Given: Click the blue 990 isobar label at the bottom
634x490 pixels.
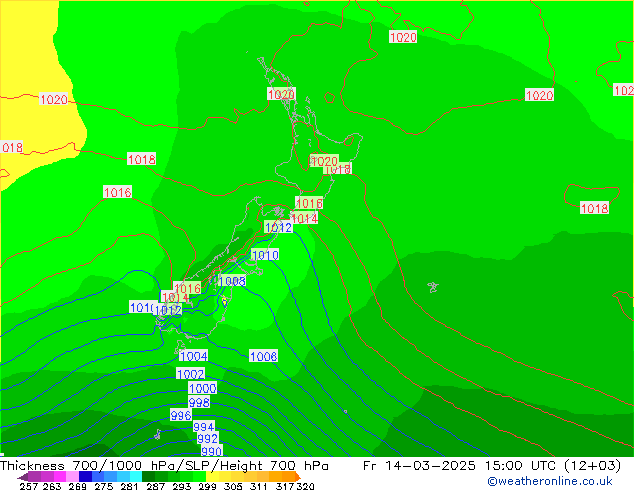Looking at the screenshot, I should tap(211, 451).
